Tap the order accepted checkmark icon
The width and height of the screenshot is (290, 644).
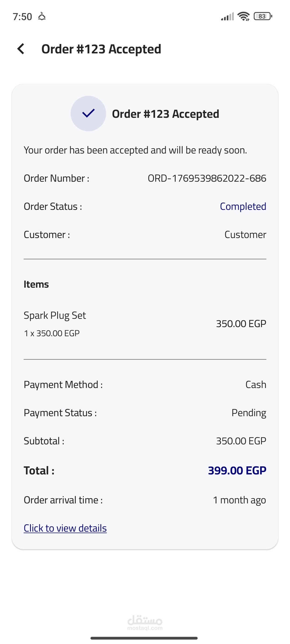coord(88,114)
